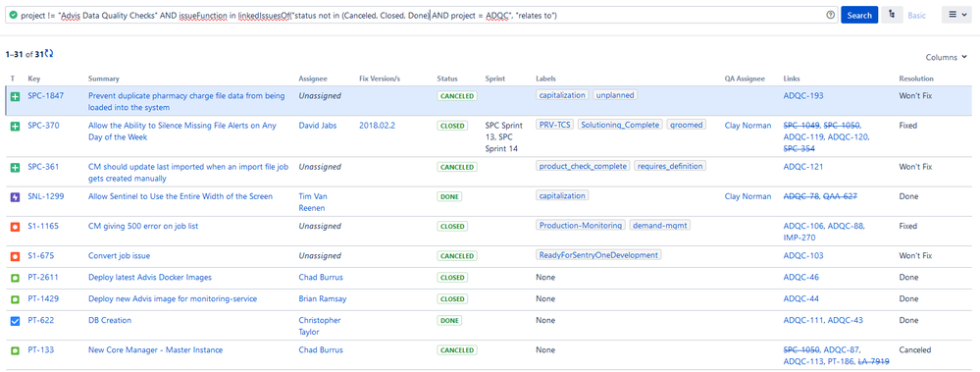980x372 pixels.
Task: Open QA assignee Clay Norman on SPC-370 row
Action: coord(748,125)
